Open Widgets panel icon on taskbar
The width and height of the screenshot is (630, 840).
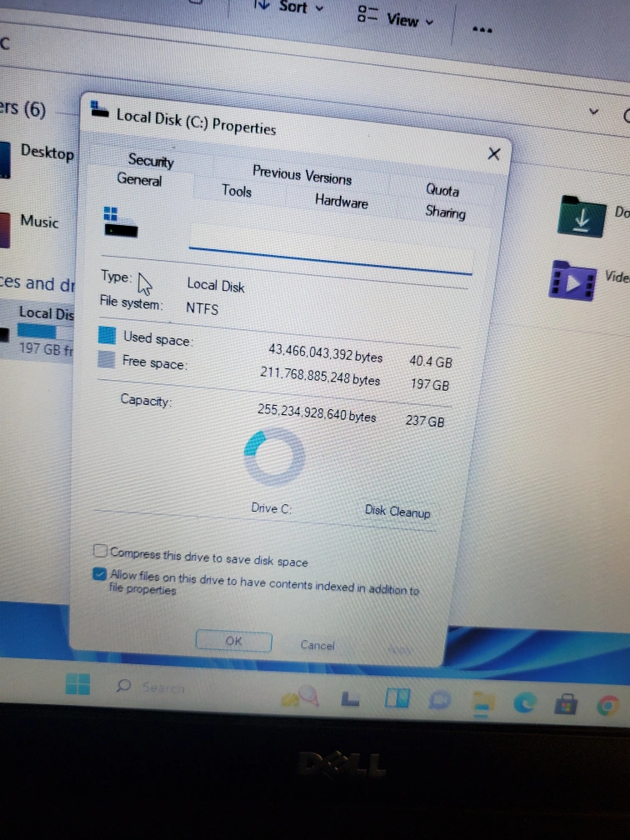397,698
